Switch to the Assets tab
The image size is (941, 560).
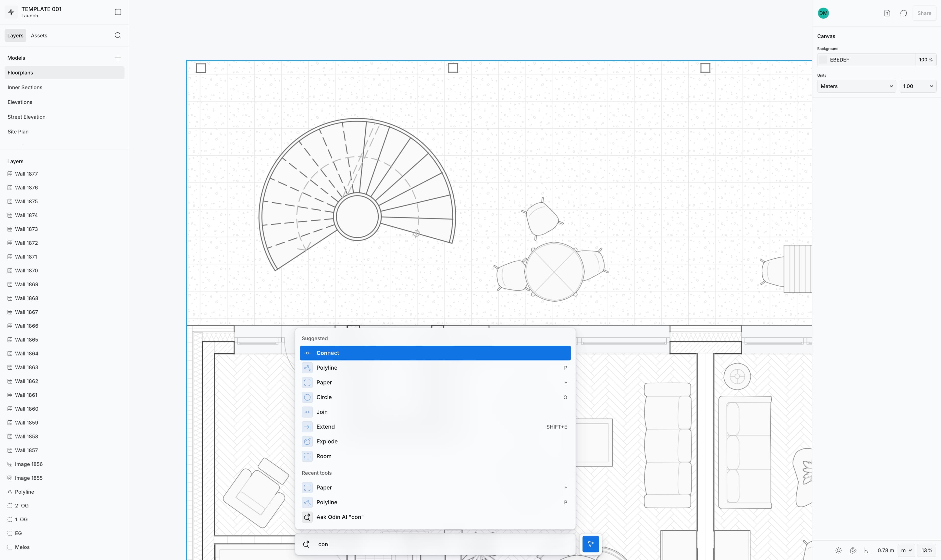click(x=39, y=36)
